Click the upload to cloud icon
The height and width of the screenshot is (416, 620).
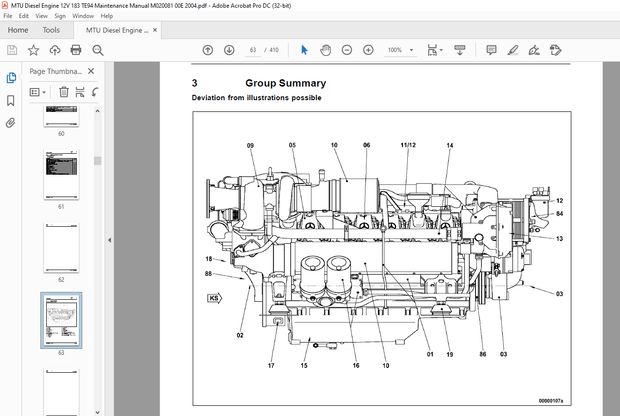[55, 50]
